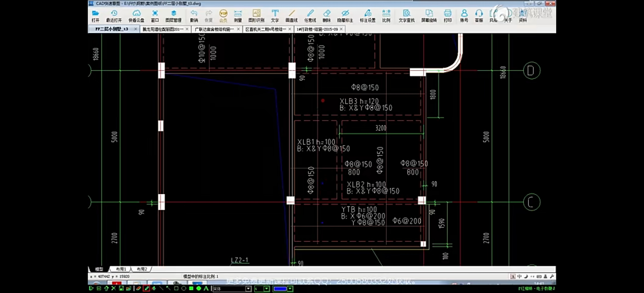Click the LZ2-1 column label
The width and height of the screenshot is (644, 293).
coord(240,260)
